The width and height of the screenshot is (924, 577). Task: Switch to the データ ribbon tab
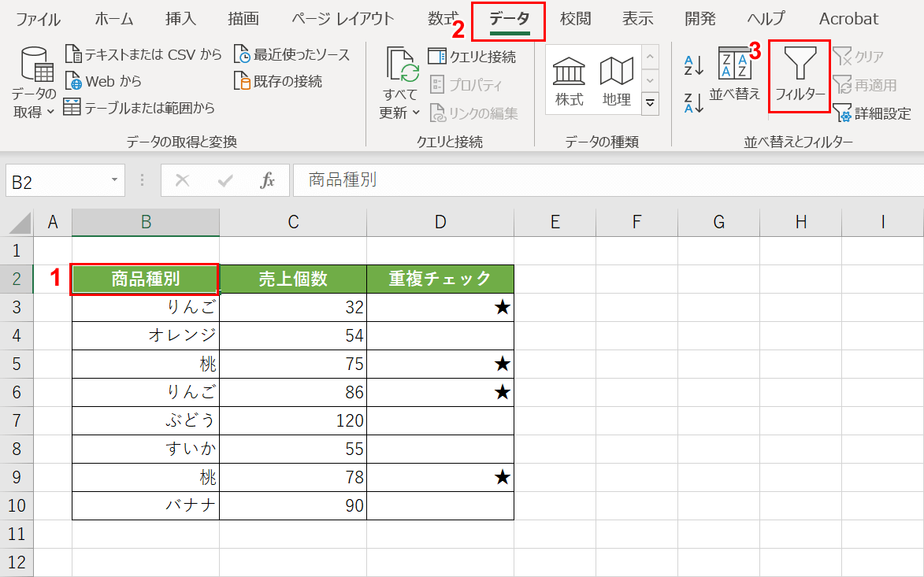(509, 19)
